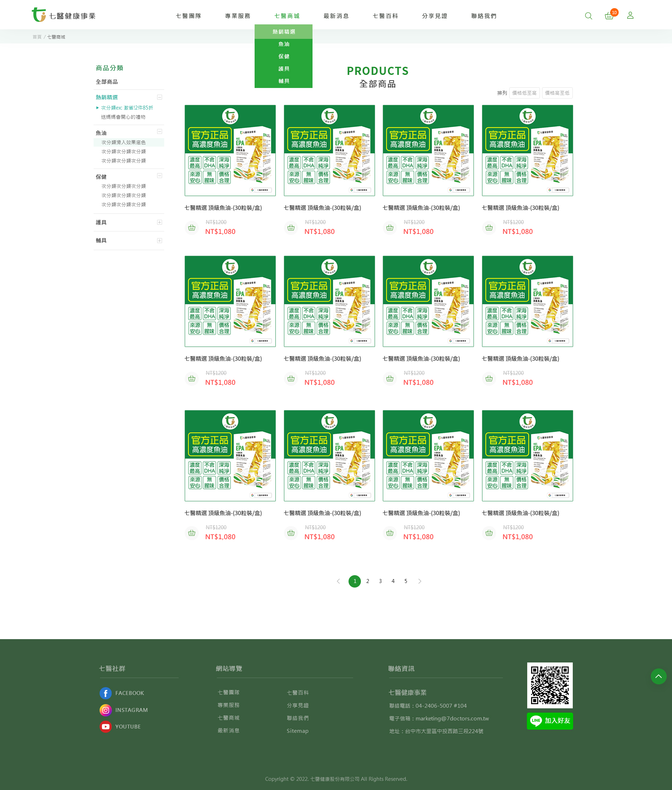Collapse the 魚油 sidebar category
Viewport: 672px width, 790px height.
pos(160,131)
